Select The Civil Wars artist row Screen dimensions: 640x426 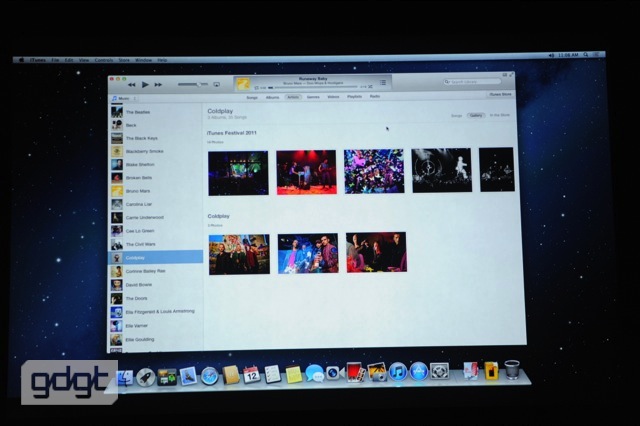coord(156,244)
